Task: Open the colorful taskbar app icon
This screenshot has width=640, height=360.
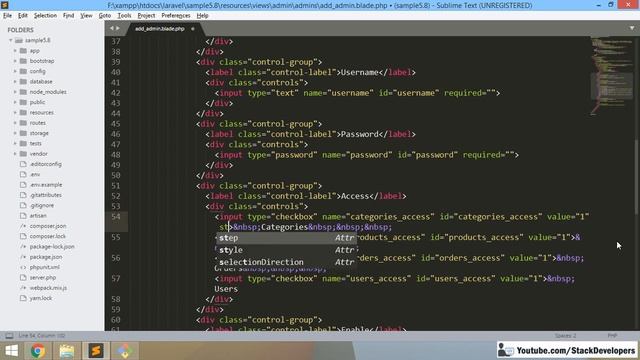Action: click(125, 351)
